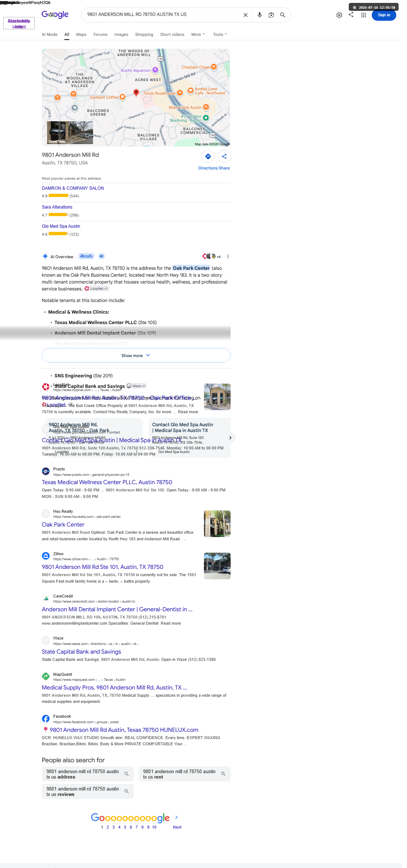Click inside the Google search input field

coord(163,14)
